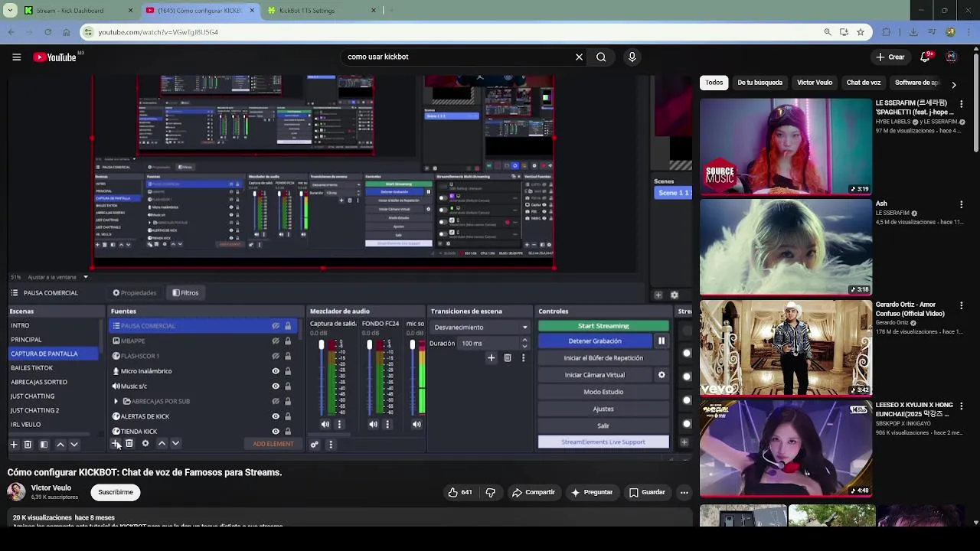Show hidden PAUSA COMERCIAL source via eye icon

pyautogui.click(x=276, y=326)
